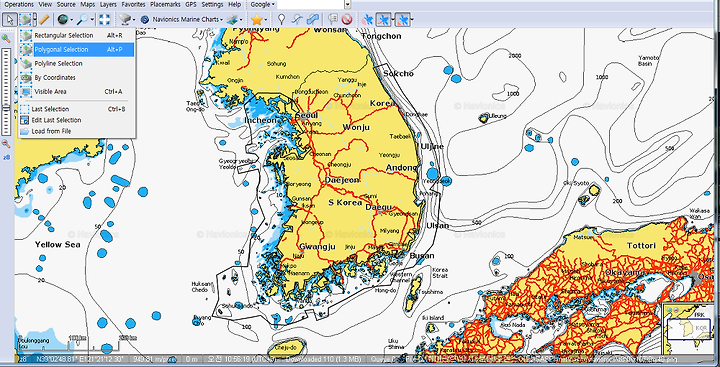Image resolution: width=720 pixels, height=367 pixels.
Task: Click the map layers stack icon
Action: pyautogui.click(x=232, y=19)
